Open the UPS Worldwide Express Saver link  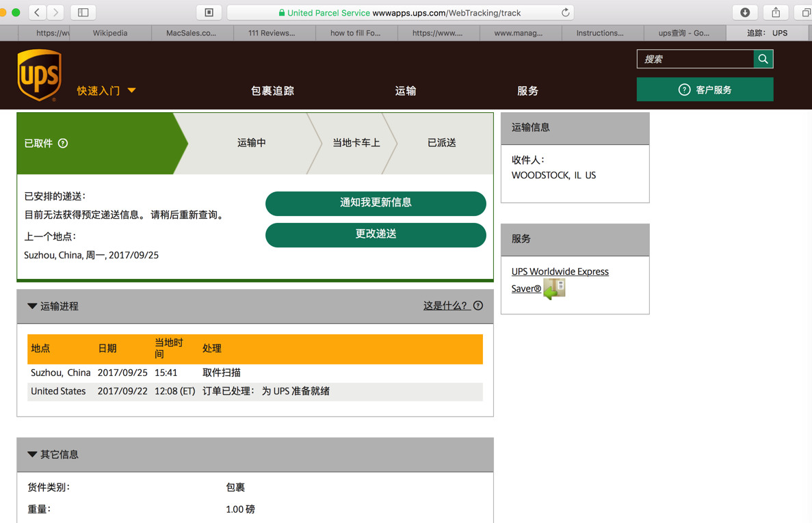(560, 280)
